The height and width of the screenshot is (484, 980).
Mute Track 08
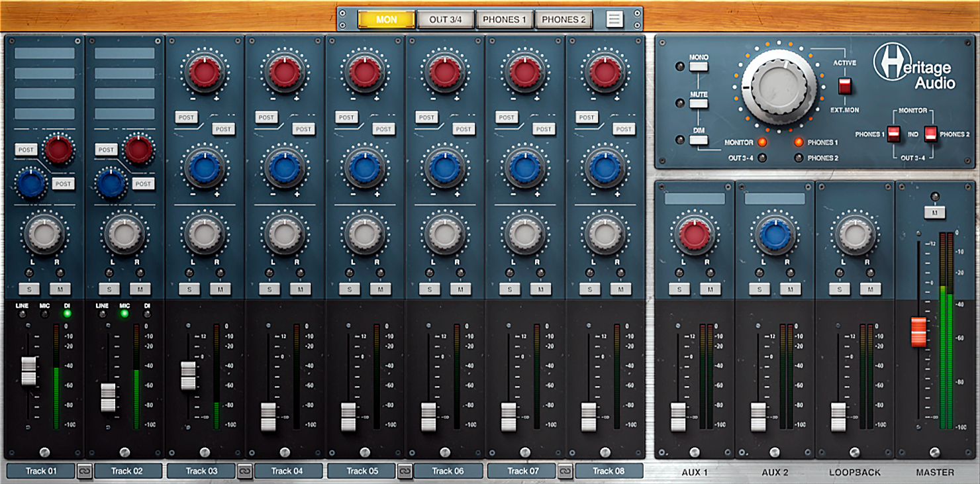click(620, 289)
